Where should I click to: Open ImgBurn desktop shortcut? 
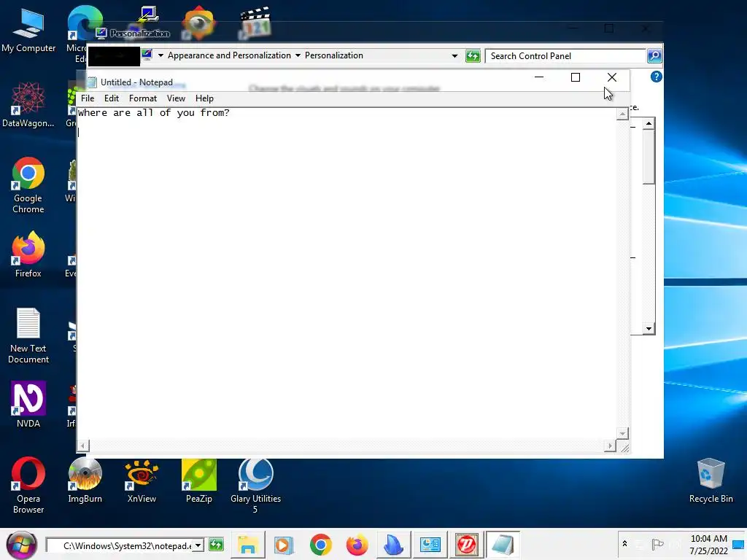pyautogui.click(x=85, y=480)
